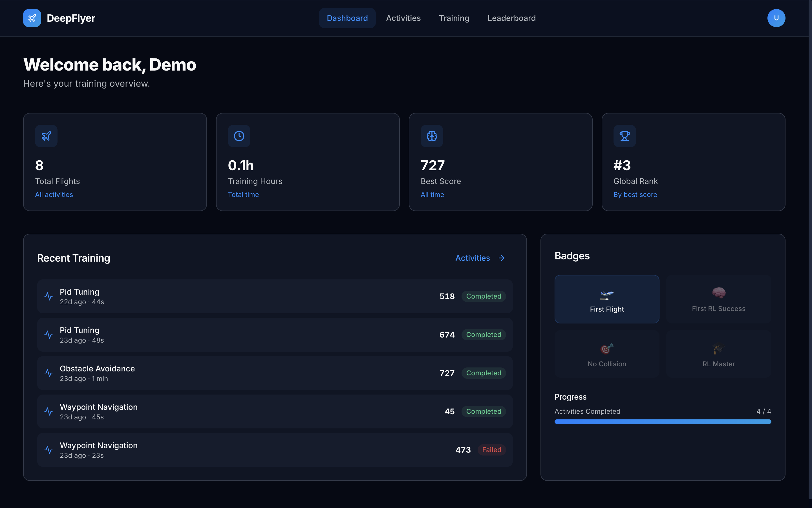Click Completed status on Obstacle Avoidance
The height and width of the screenshot is (508, 812).
click(x=484, y=373)
